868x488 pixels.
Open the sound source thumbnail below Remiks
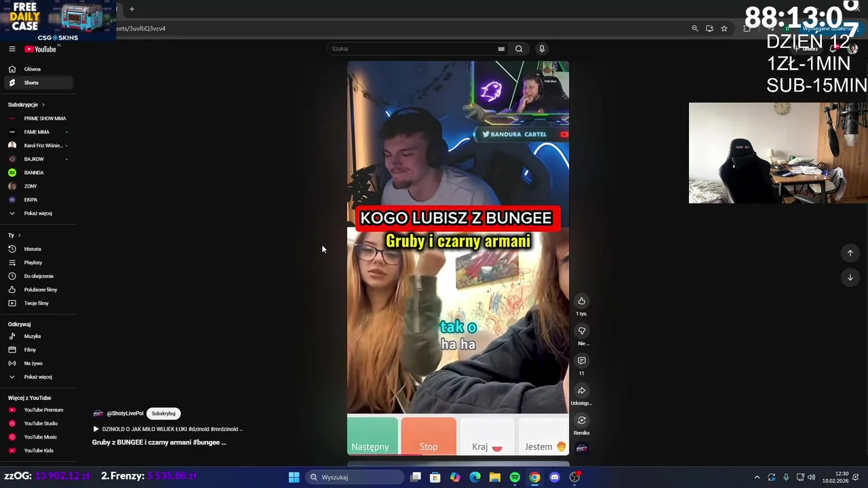click(581, 448)
